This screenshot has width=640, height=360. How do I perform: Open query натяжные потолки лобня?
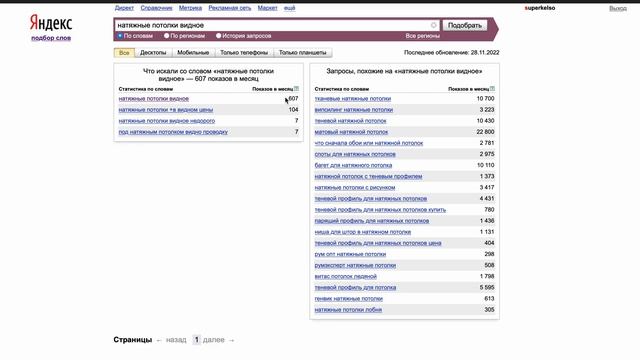click(x=348, y=310)
